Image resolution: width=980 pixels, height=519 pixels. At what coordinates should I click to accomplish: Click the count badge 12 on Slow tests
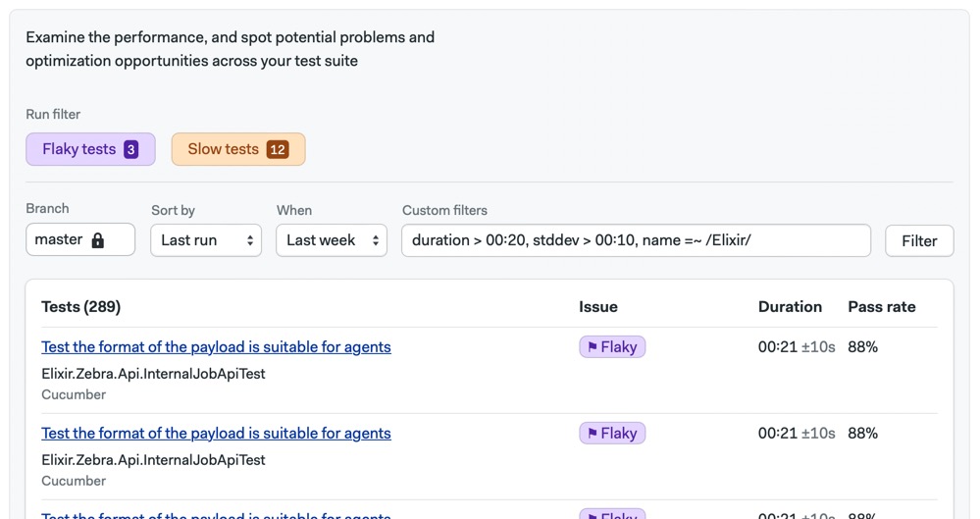tap(278, 149)
